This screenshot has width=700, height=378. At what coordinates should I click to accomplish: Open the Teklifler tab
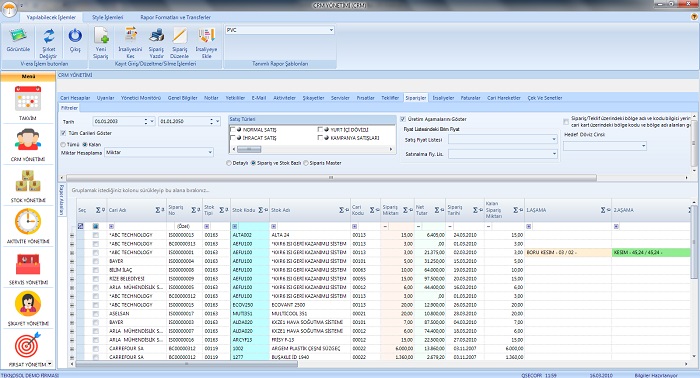[390, 98]
